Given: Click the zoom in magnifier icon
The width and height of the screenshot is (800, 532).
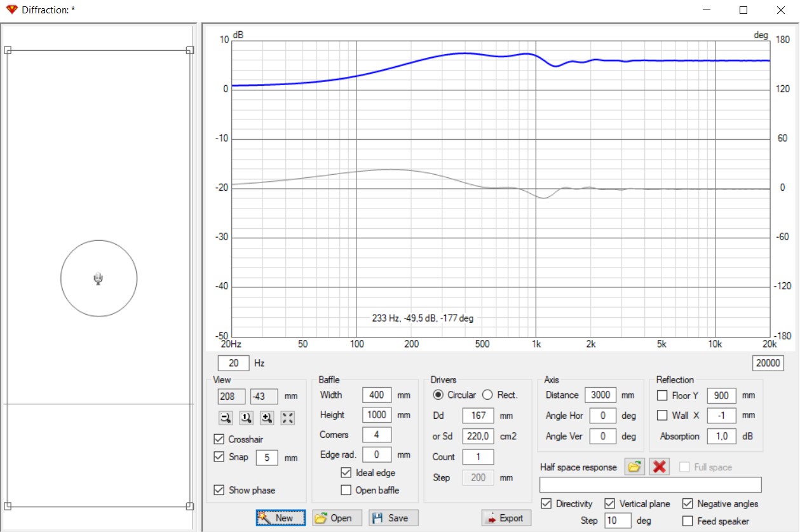Looking at the screenshot, I should pyautogui.click(x=267, y=418).
